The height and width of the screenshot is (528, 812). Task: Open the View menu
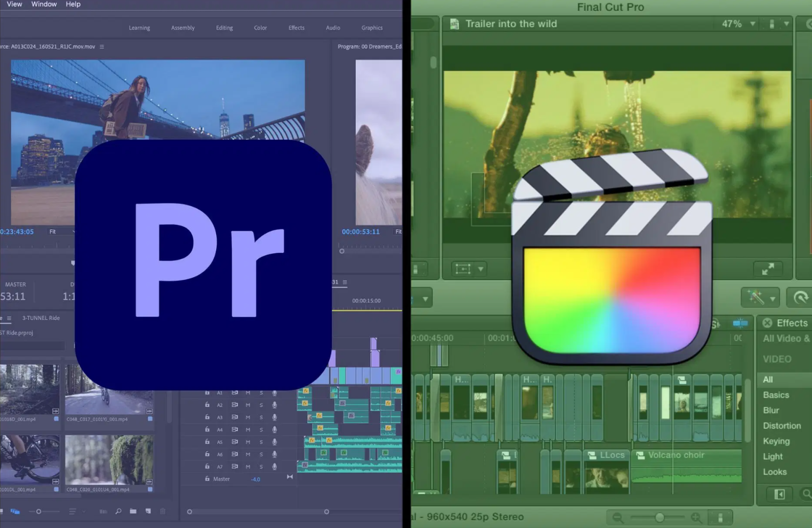point(14,4)
